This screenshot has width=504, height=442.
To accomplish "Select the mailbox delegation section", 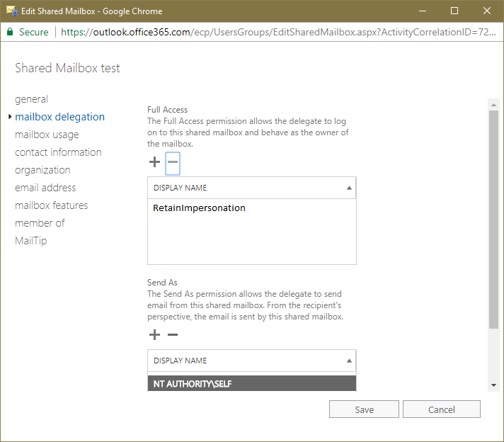I will pyautogui.click(x=59, y=117).
